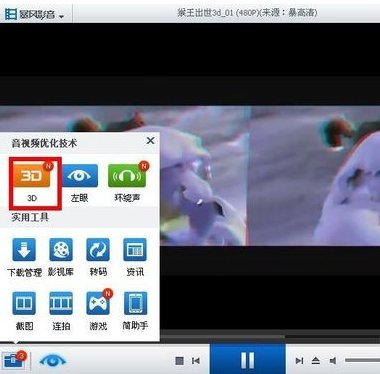Start 连拍 burst capture
The width and height of the screenshot is (380, 374).
point(61,303)
